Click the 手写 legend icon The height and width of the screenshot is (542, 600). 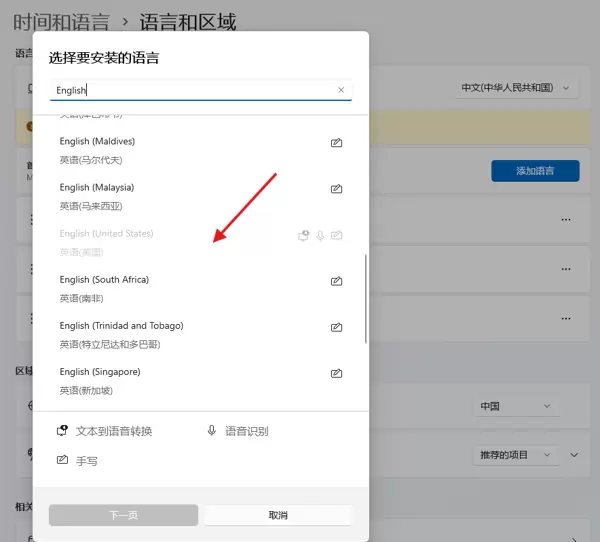point(62,461)
